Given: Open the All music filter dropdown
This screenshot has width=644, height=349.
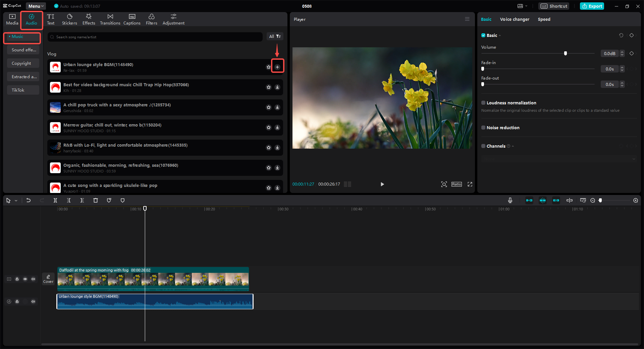Looking at the screenshot, I should 275,36.
